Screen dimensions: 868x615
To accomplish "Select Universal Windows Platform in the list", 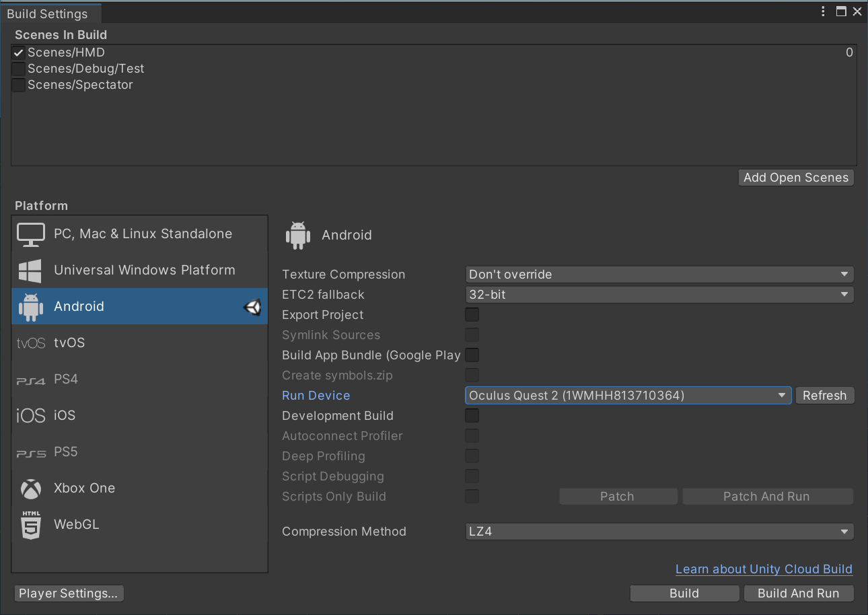I will [x=140, y=270].
